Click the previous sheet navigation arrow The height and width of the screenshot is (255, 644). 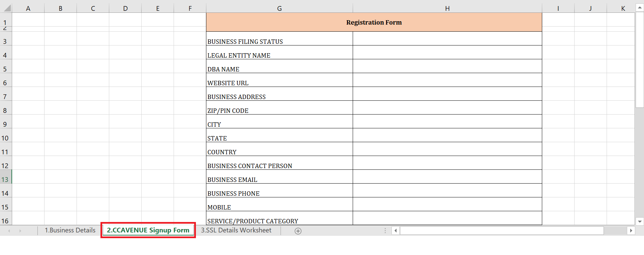[9, 231]
